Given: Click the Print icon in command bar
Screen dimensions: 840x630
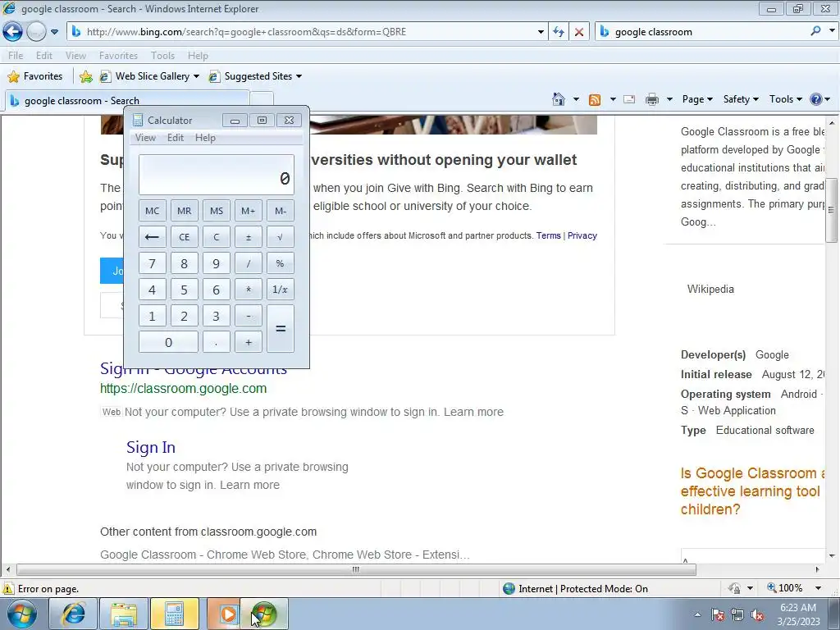Looking at the screenshot, I should [x=651, y=99].
